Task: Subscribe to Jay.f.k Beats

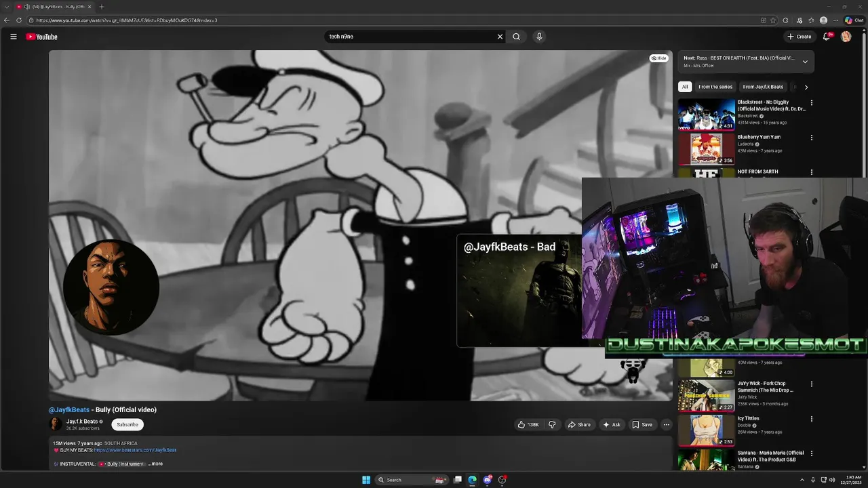Action: coord(127,425)
